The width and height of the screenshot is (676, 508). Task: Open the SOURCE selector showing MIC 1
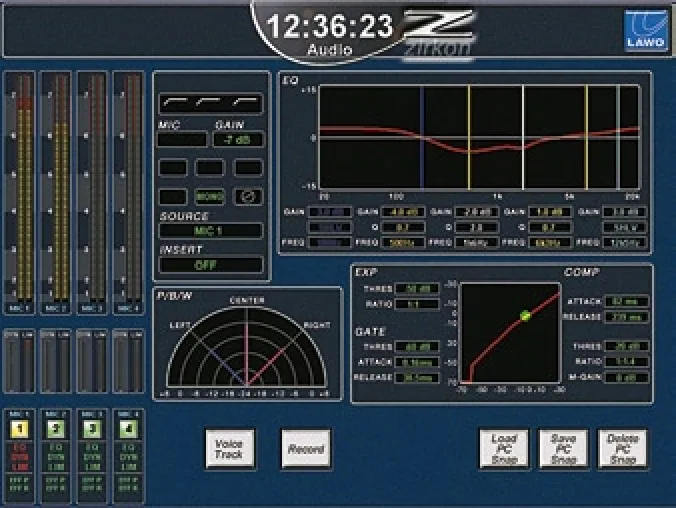[x=211, y=231]
